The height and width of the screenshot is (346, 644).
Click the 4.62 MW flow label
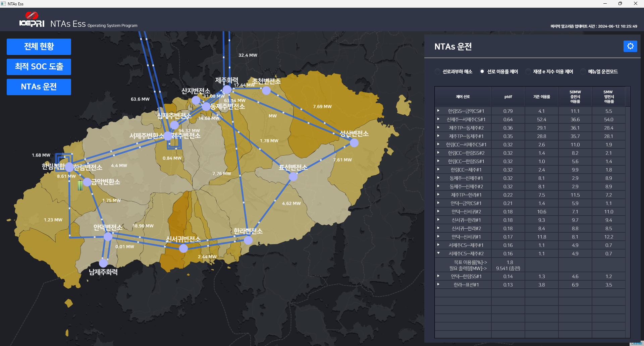[x=291, y=203]
